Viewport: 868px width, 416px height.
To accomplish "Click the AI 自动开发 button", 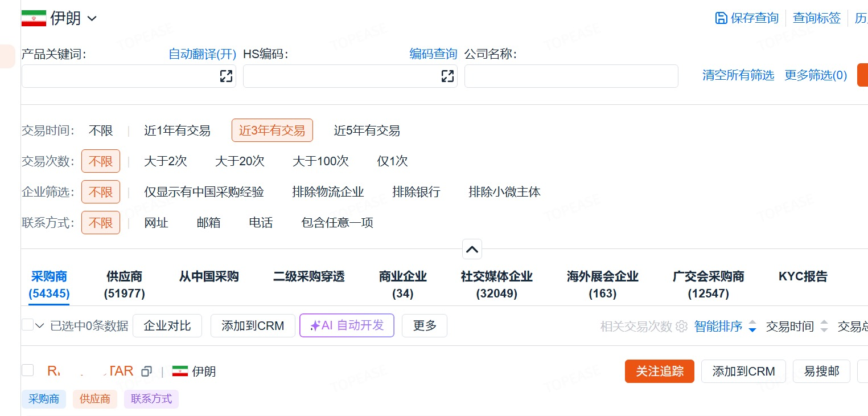I will point(347,325).
